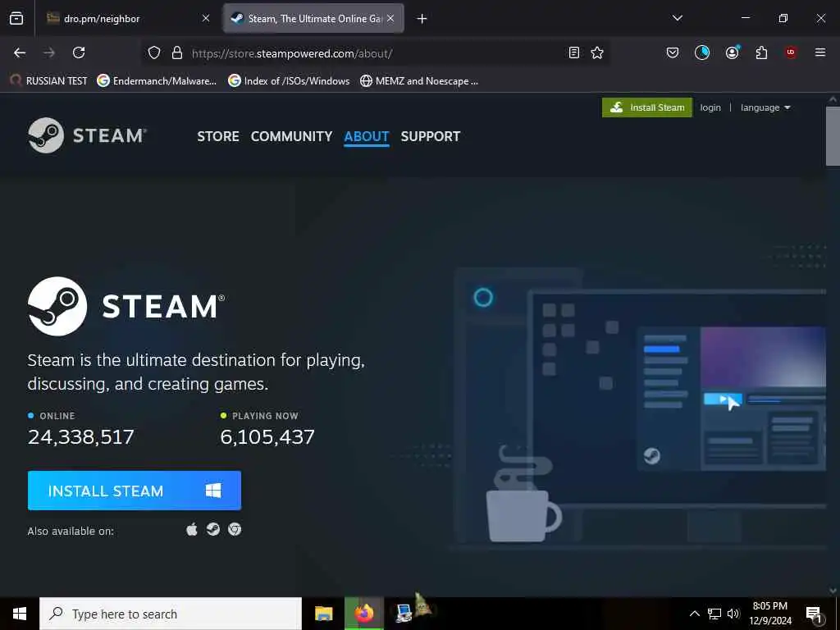Click the playing now count 6,105,437
840x630 pixels.
pos(267,437)
